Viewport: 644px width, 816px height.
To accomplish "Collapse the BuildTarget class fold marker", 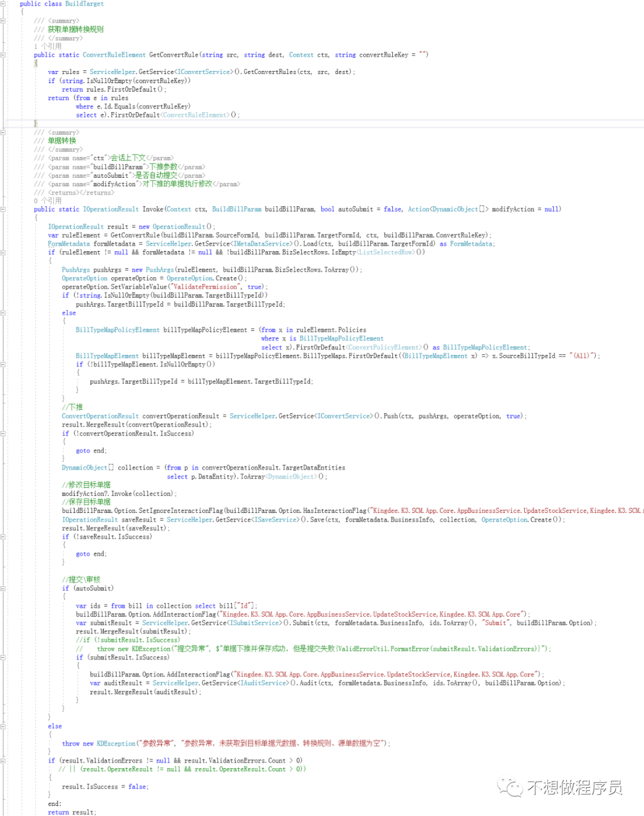I will click(3, 4).
